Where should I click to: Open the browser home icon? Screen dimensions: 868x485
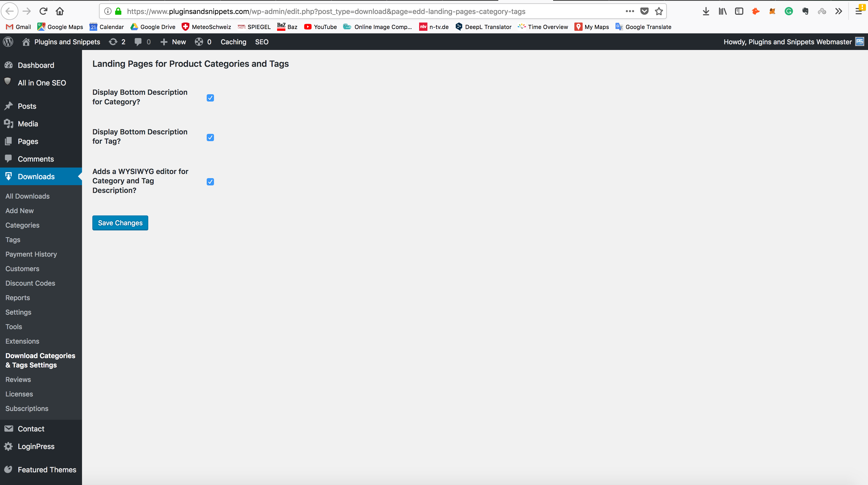(60, 11)
